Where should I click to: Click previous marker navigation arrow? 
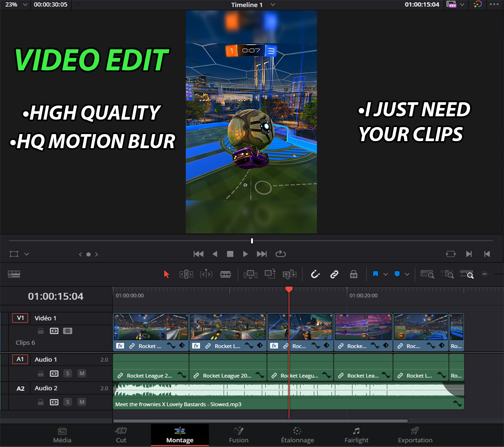pos(80,254)
